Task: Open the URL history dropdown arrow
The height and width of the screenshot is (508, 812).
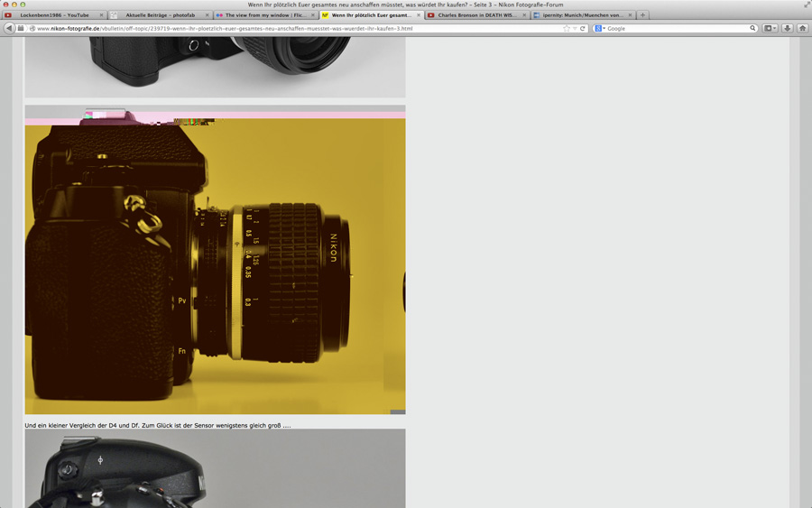Action: [575, 29]
